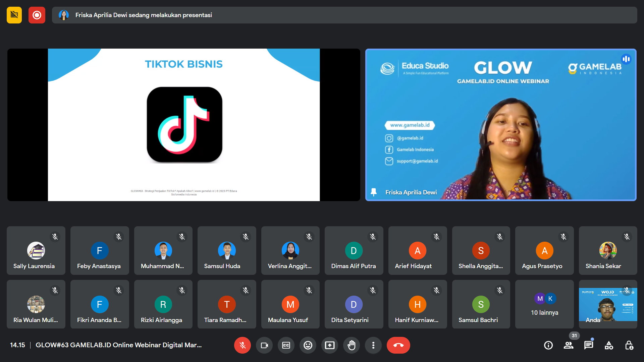Click Tiara Ramadh... avatar
This screenshot has width=644, height=362.
(x=227, y=304)
